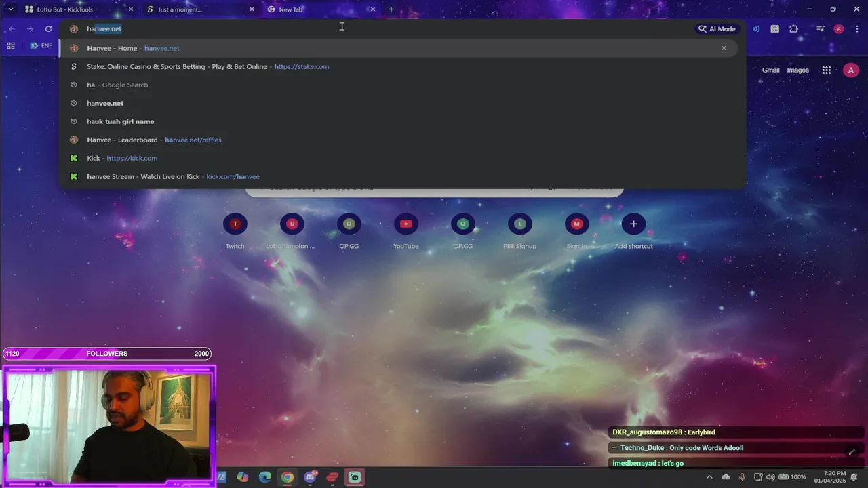This screenshot has height=488, width=868.
Task: Open Copilot from the taskbar
Action: (x=242, y=477)
